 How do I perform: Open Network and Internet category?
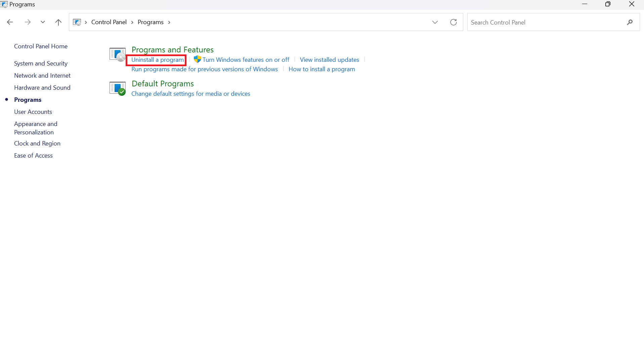[x=42, y=76]
